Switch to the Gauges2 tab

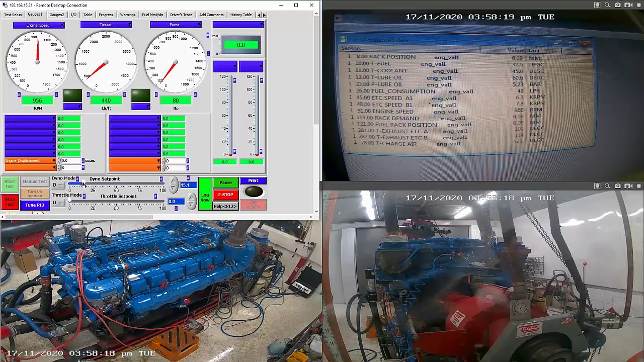pyautogui.click(x=57, y=15)
